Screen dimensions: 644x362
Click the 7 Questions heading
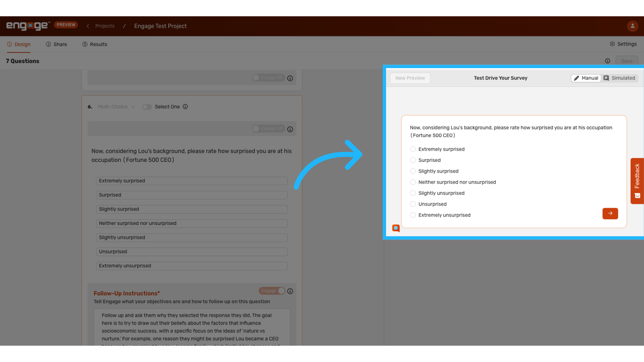22,61
